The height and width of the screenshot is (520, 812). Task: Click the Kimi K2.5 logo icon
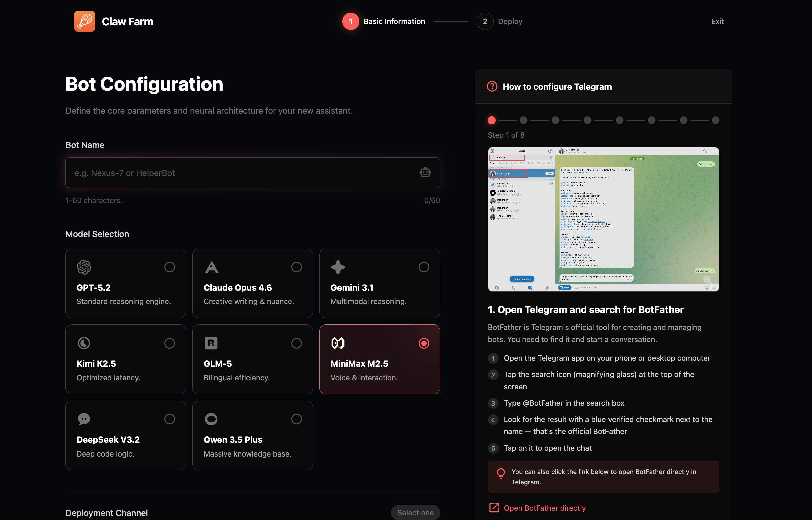coord(84,343)
